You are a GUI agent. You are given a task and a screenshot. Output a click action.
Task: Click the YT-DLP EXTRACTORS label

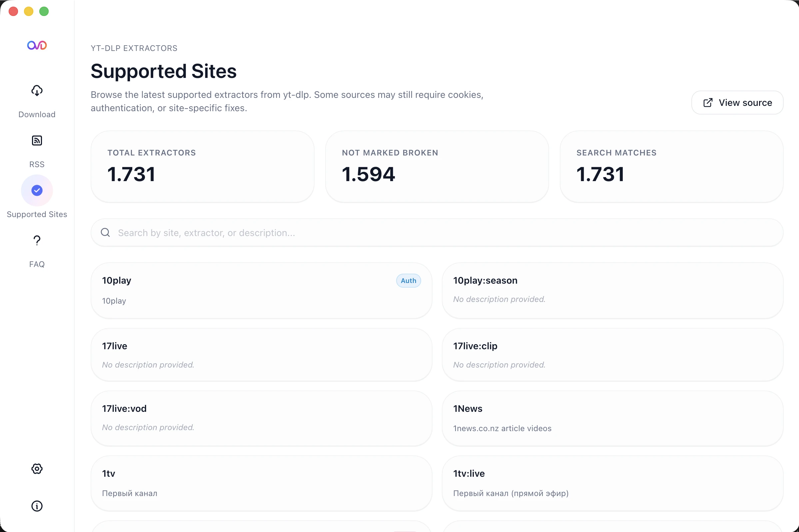(134, 48)
